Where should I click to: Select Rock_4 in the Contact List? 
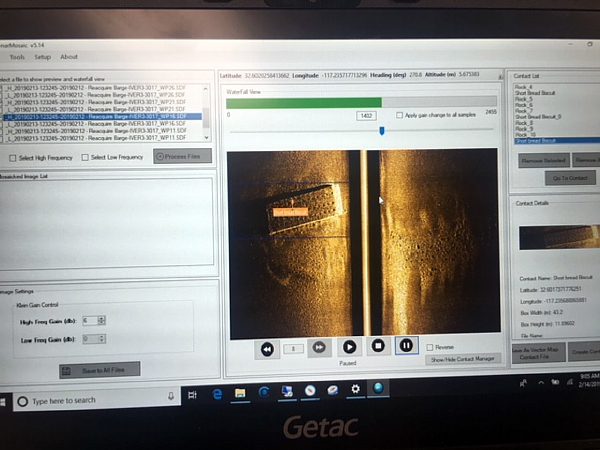tap(523, 87)
